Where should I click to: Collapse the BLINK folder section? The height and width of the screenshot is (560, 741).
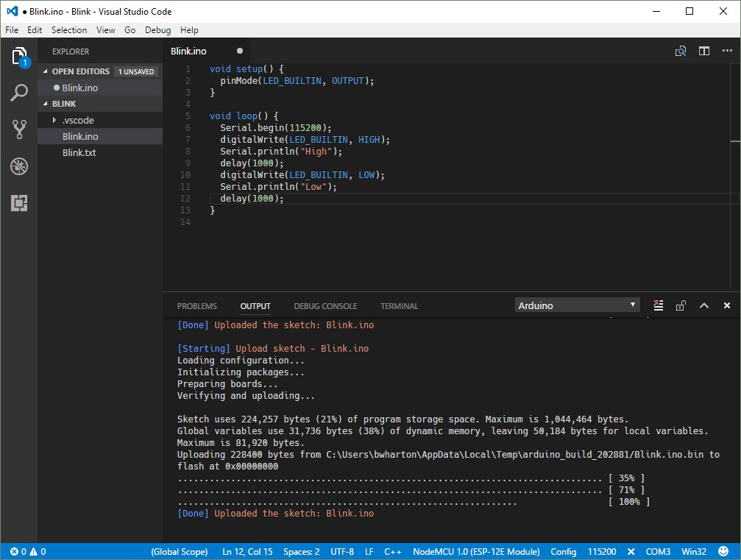pos(46,104)
